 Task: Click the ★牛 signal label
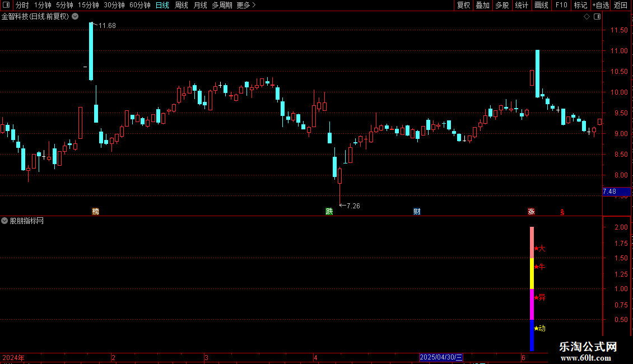coord(540,267)
